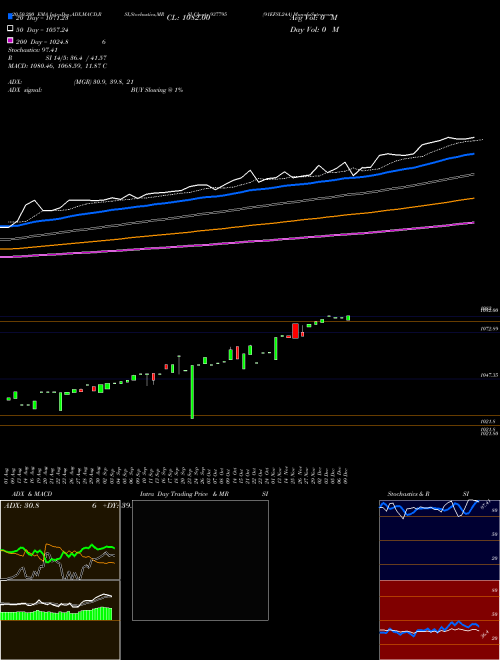This screenshot has height=660, width=500.
Task: Click the '(MGR) 30.9, 39.8, 21' ADX values
Action: tap(104, 82)
